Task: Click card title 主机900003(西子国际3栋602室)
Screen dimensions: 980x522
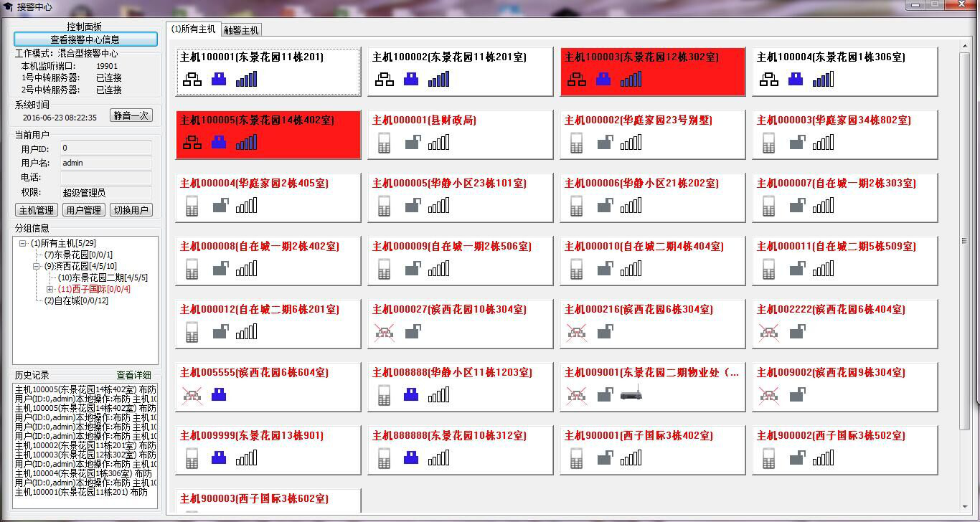Action: click(x=254, y=498)
